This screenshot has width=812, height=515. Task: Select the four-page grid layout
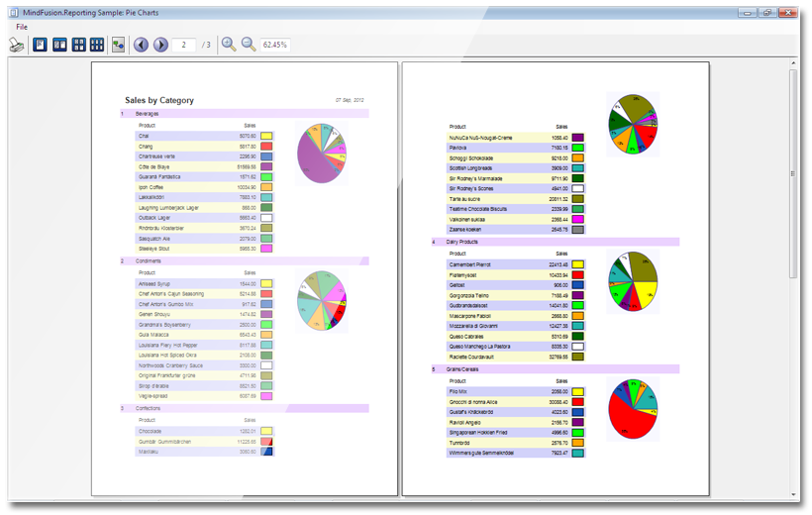point(78,45)
